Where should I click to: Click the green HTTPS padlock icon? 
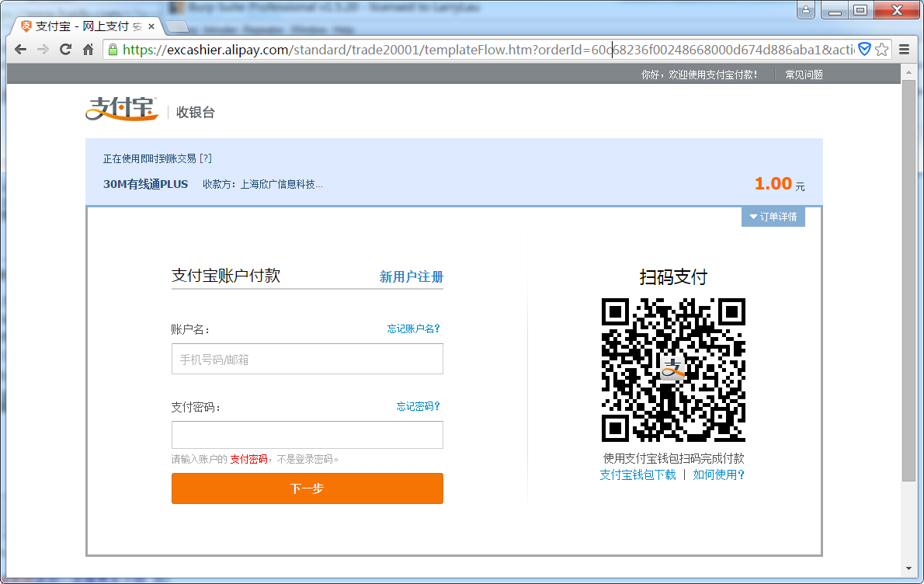point(113,50)
